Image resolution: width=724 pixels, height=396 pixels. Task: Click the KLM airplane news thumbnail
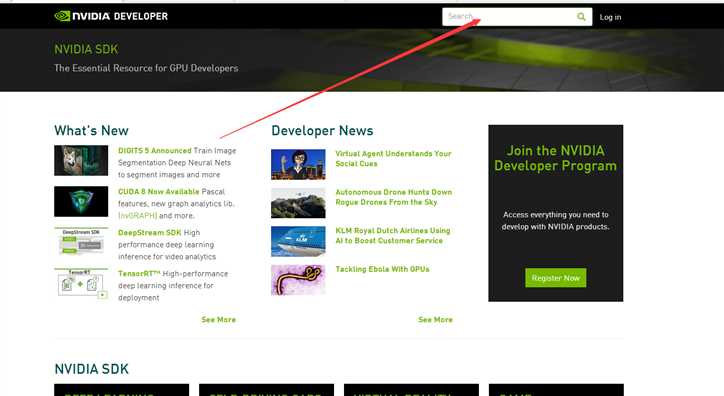(x=298, y=241)
